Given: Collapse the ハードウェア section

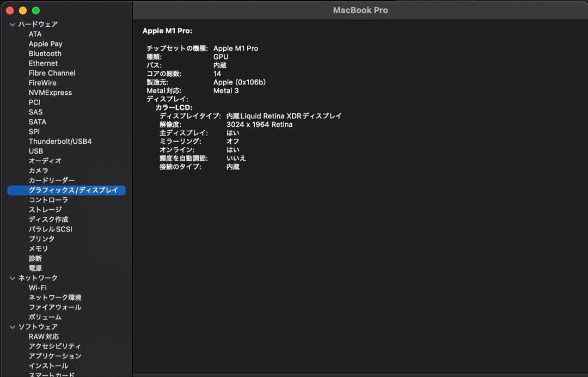Looking at the screenshot, I should point(12,24).
